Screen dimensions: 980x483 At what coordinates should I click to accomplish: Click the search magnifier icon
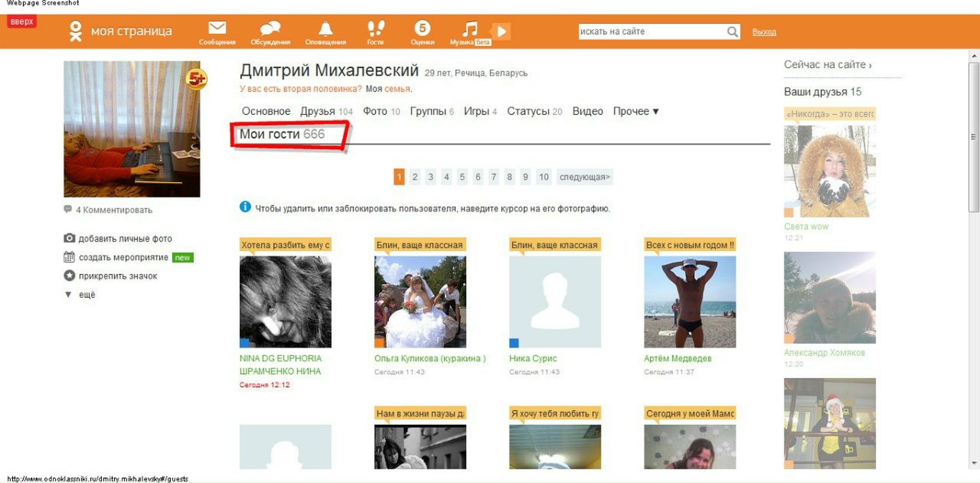pos(733,32)
